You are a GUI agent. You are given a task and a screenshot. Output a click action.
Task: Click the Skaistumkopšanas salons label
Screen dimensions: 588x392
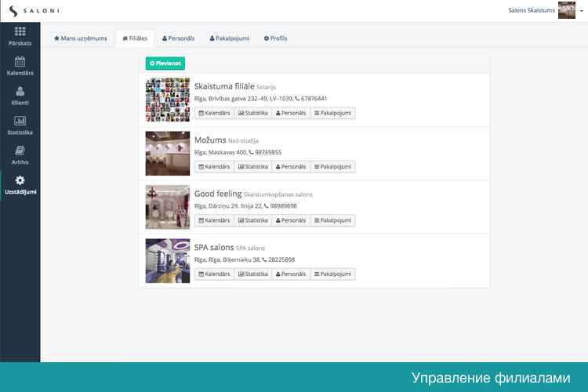278,194
